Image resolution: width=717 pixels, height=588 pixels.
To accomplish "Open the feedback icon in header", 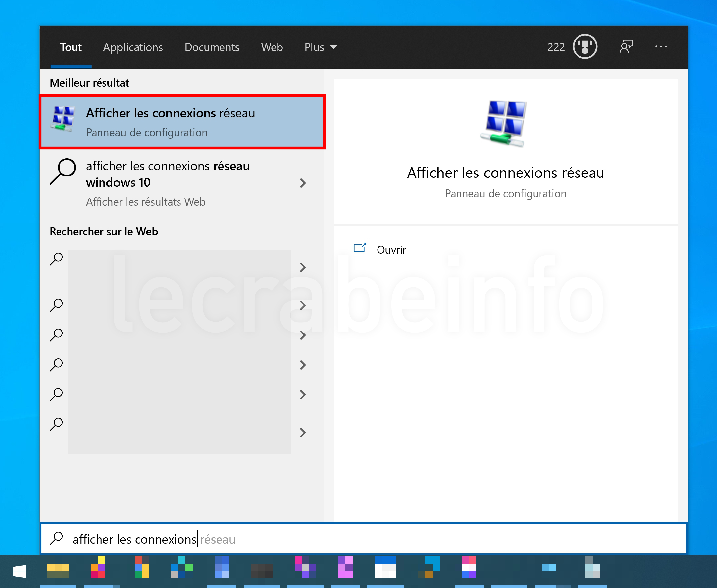I will (x=626, y=46).
